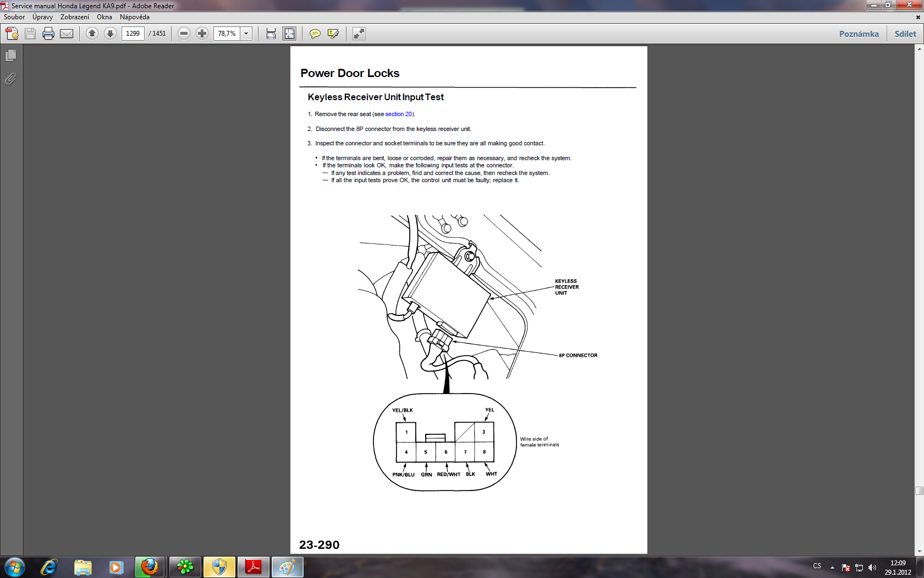The image size is (924, 578).
Task: Click the page number input field
Action: (x=133, y=34)
